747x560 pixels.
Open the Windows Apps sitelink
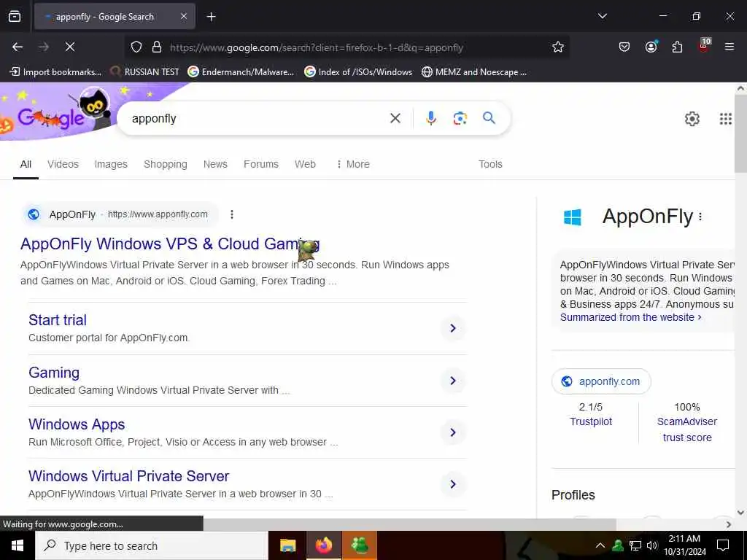pos(77,424)
